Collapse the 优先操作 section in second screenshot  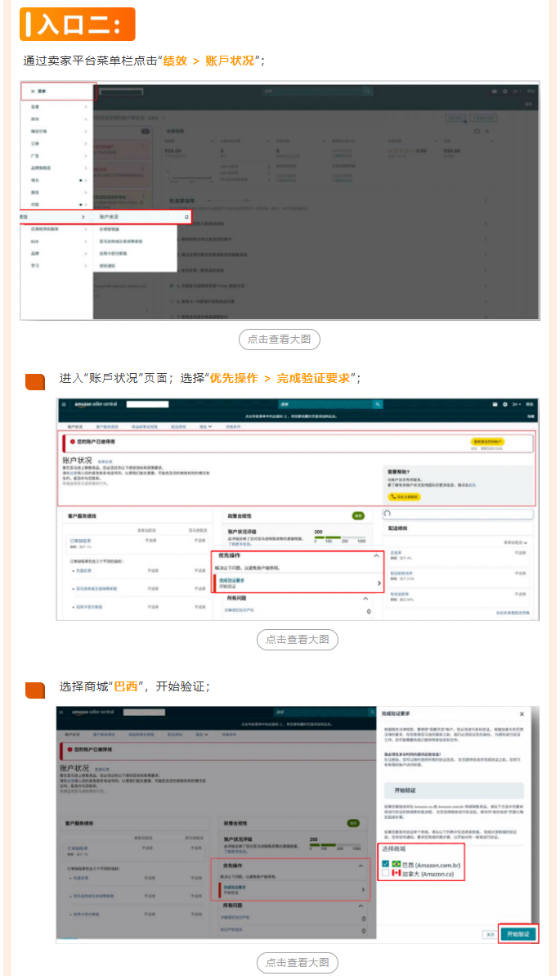click(376, 555)
